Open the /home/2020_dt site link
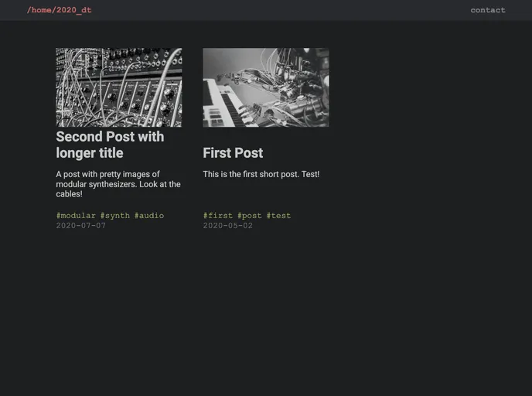532x396 pixels. point(60,10)
